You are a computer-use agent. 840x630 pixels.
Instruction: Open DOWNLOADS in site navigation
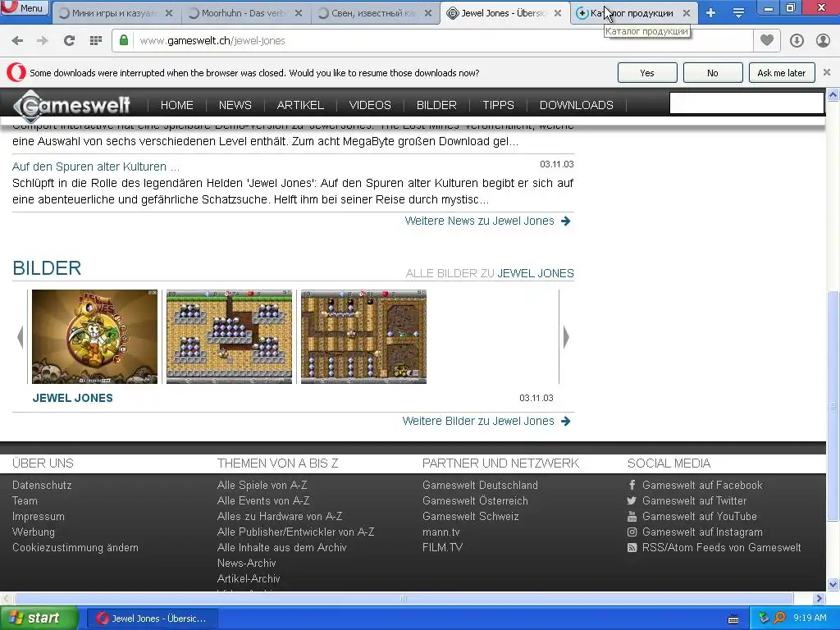click(x=577, y=105)
